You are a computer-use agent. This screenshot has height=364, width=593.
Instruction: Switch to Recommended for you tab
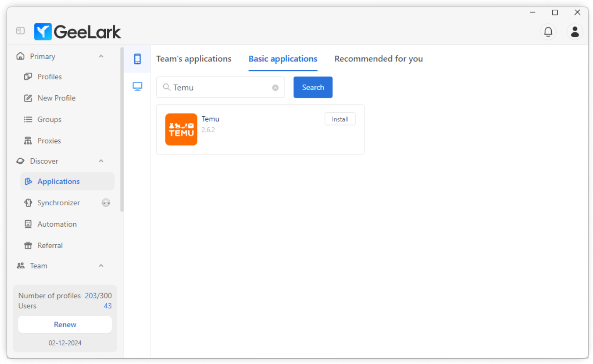379,59
